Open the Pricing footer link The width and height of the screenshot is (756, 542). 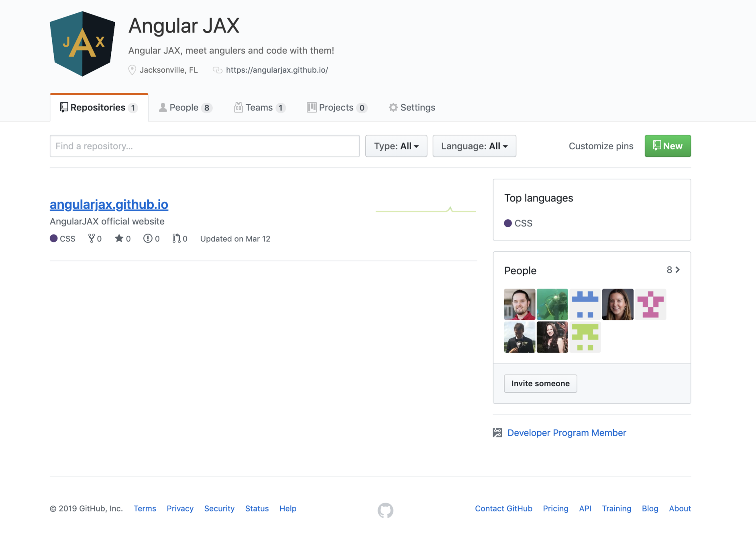click(x=556, y=509)
